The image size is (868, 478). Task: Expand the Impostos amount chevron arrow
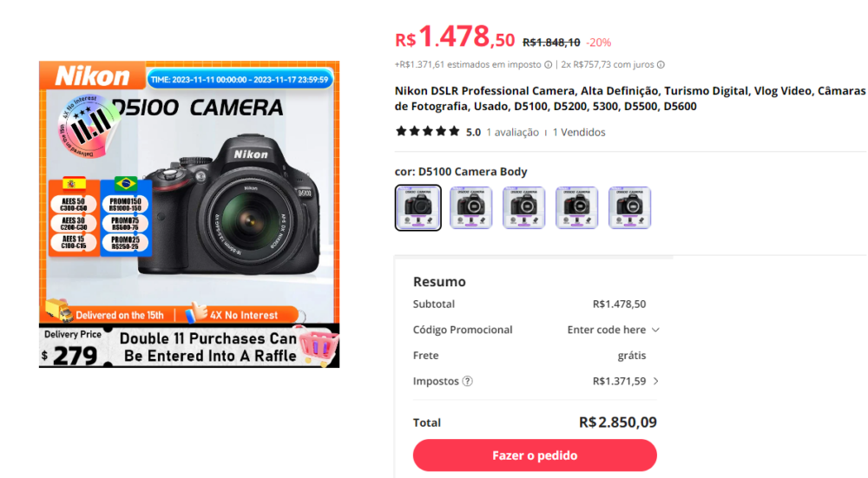pos(655,381)
